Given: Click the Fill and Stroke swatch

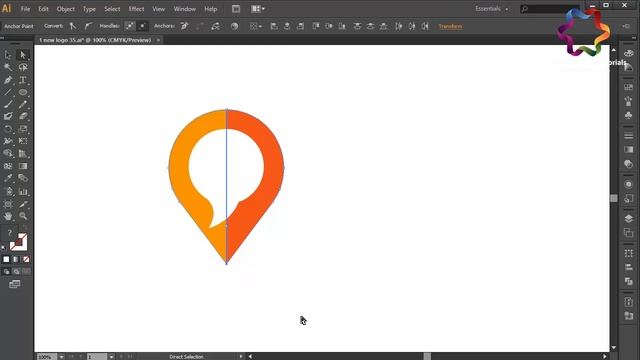Looking at the screenshot, I should [18, 242].
